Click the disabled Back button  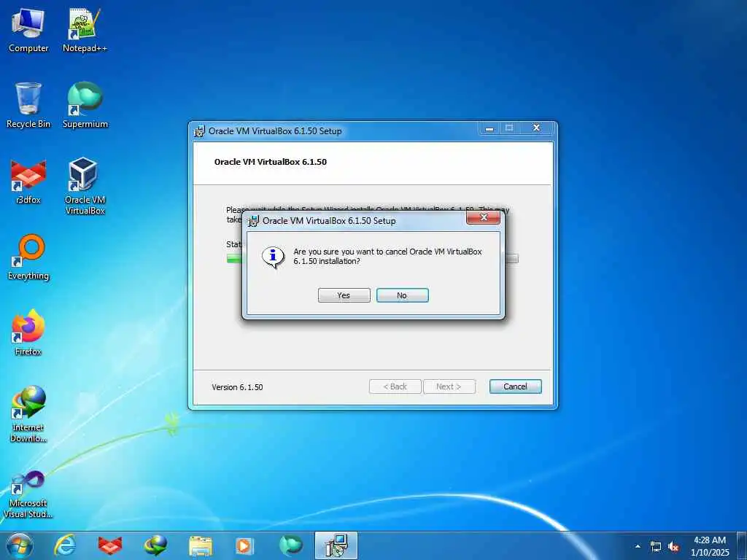tap(395, 386)
